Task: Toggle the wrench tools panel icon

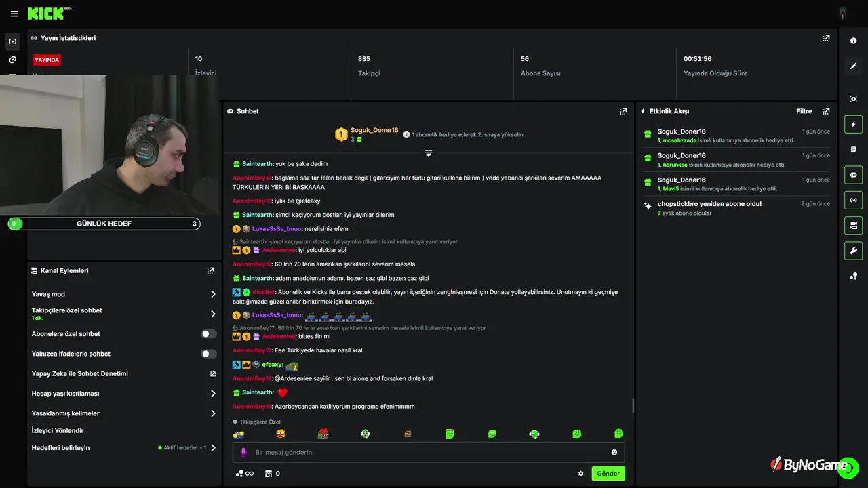Action: coord(853,250)
